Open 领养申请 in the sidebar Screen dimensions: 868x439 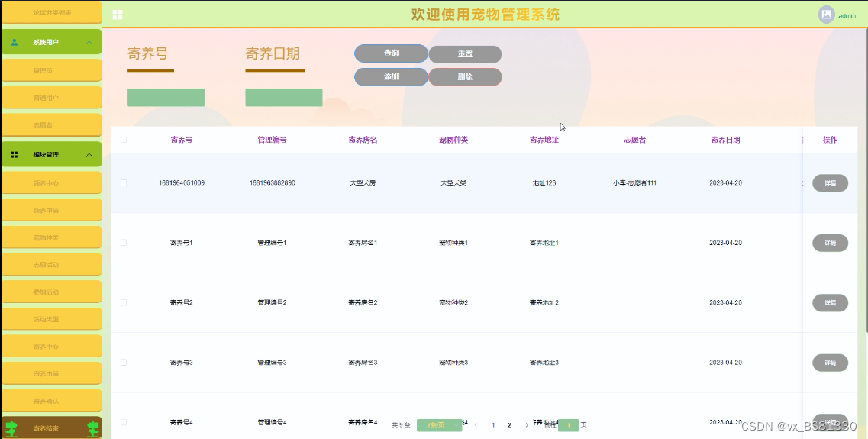pos(52,210)
